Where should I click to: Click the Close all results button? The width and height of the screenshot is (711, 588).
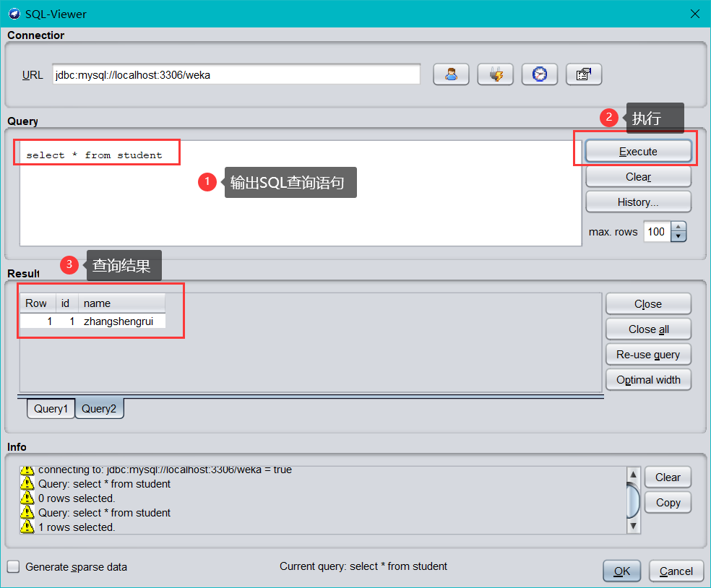[648, 329]
